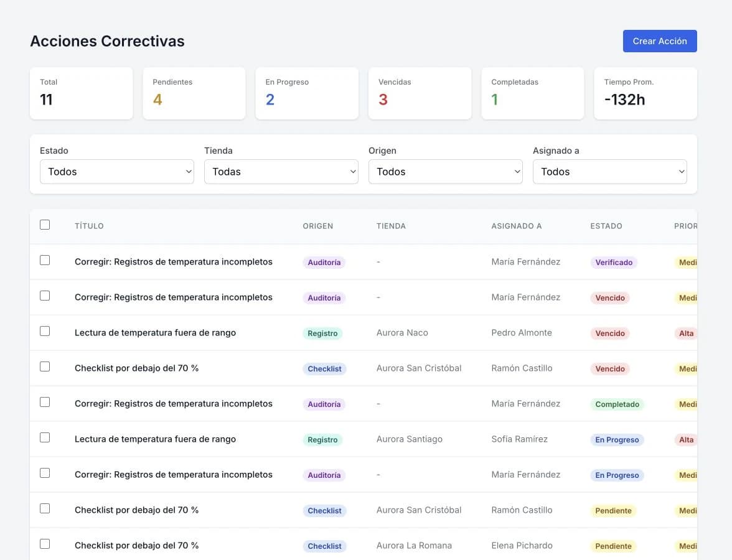Click the TIENDA column header
The height and width of the screenshot is (560, 732).
click(x=391, y=226)
